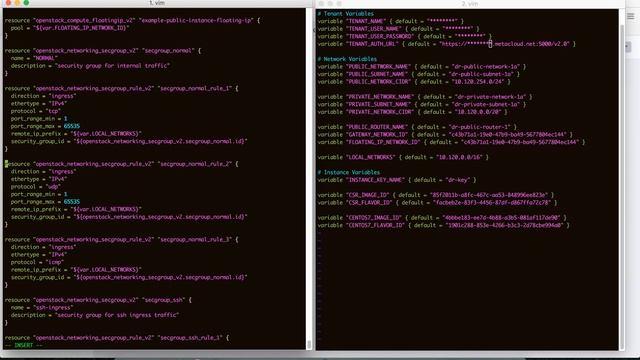Image resolution: width=640 pixels, height=360 pixels.
Task: Click the PRIVATE_SUBNET_NAME variable line
Action: coord(422,104)
